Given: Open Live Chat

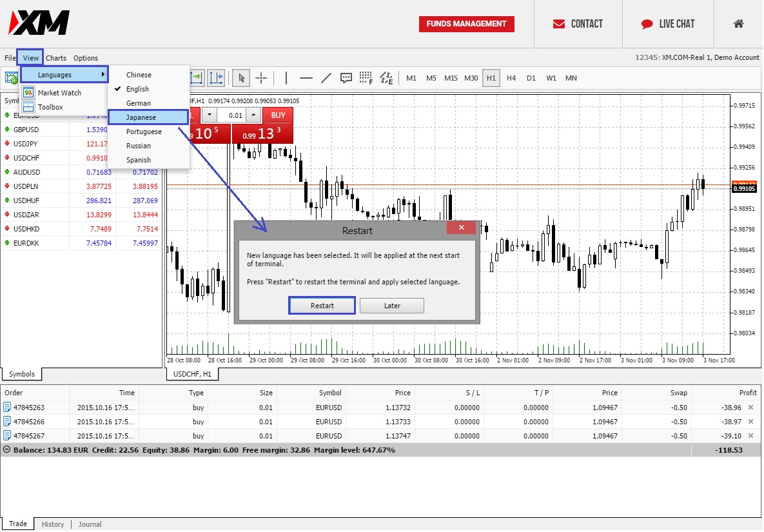Looking at the screenshot, I should 668,24.
